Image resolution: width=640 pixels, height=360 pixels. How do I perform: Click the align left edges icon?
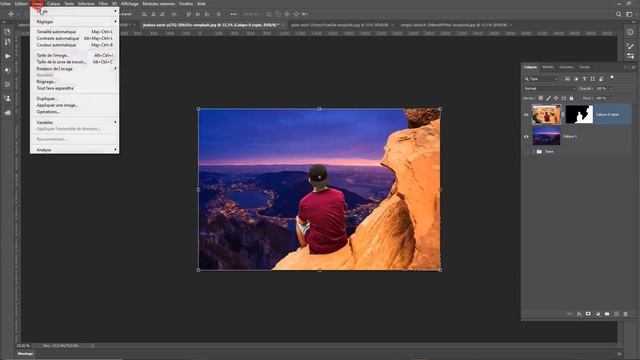pyautogui.click(x=144, y=14)
